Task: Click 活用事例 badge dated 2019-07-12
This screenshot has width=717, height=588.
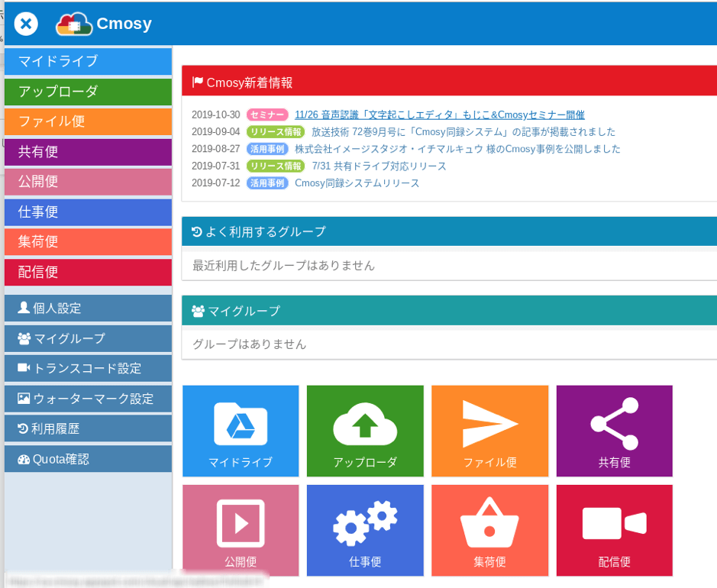Action: coord(267,183)
